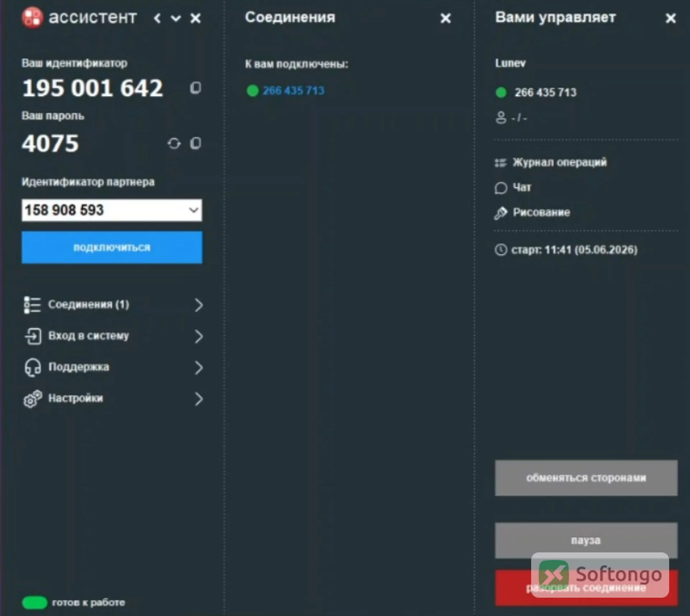The width and height of the screenshot is (690, 616).
Task: Click the Поддержка headset icon
Action: [x=33, y=367]
